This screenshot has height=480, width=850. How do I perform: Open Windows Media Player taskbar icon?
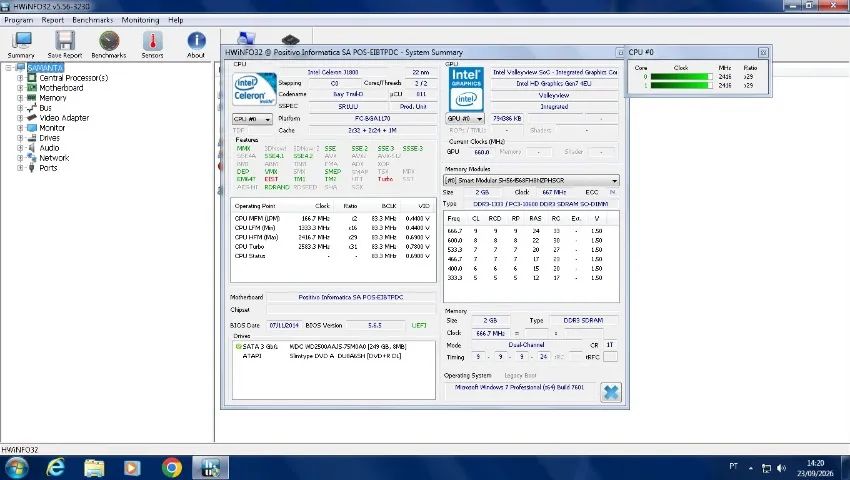pyautogui.click(x=132, y=468)
